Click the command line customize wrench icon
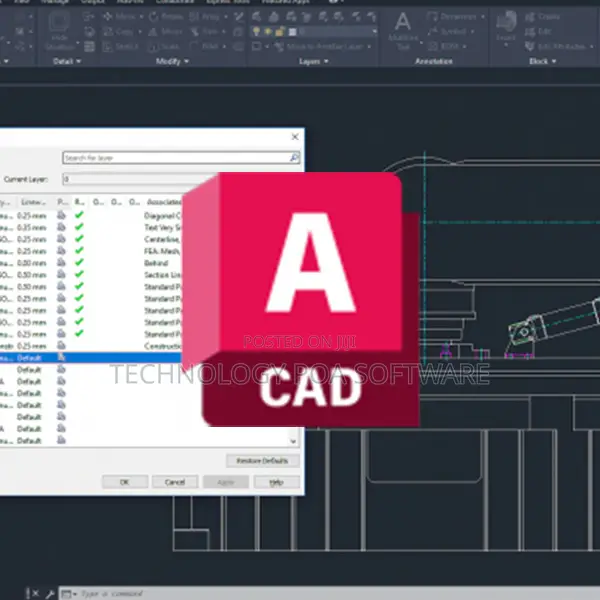 [x=50, y=594]
